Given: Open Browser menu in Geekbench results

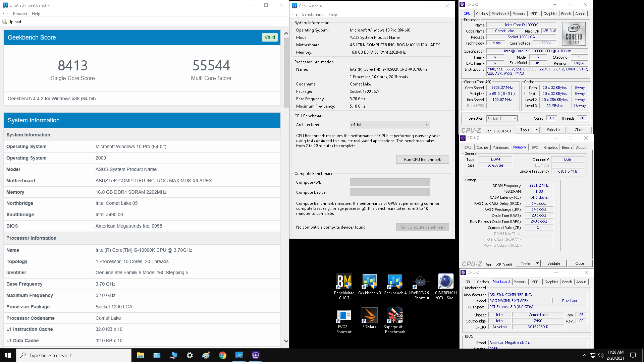Looking at the screenshot, I should (20, 14).
